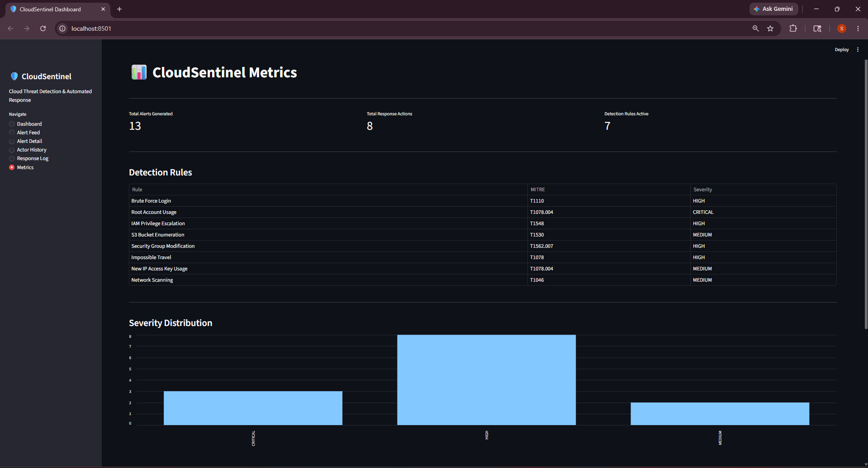The image size is (868, 468).
Task: Bookmark this page with the star icon
Action: click(770, 28)
